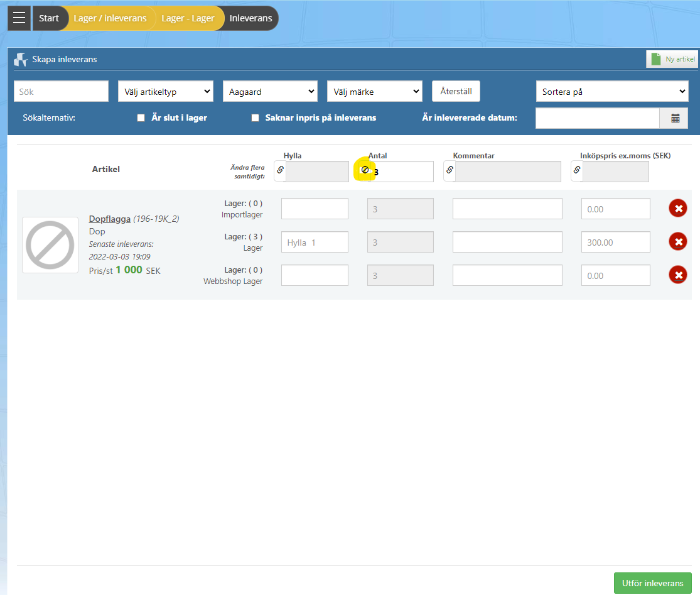
Task: Remove the Hylla 1 Lager row with red X
Action: point(677,242)
